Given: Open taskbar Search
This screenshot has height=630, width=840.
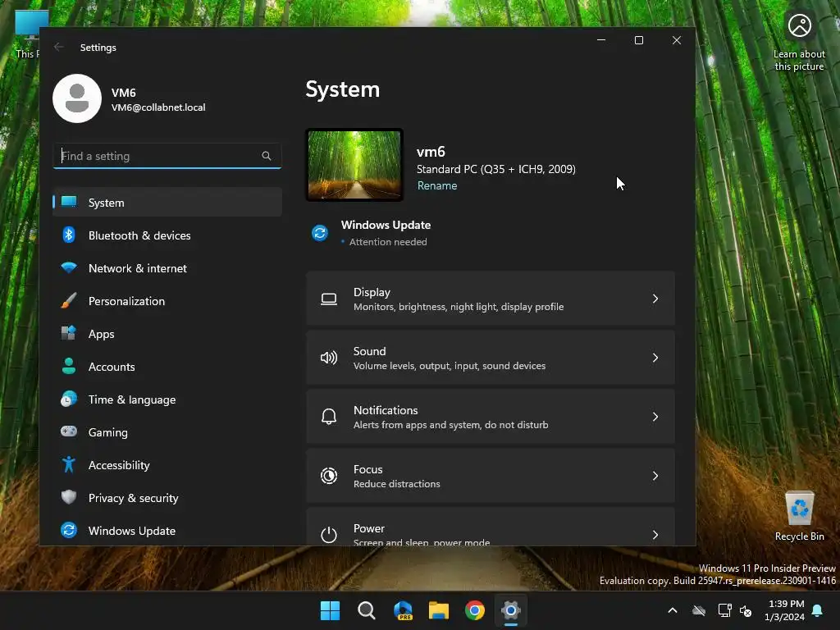Looking at the screenshot, I should pyautogui.click(x=367, y=610).
